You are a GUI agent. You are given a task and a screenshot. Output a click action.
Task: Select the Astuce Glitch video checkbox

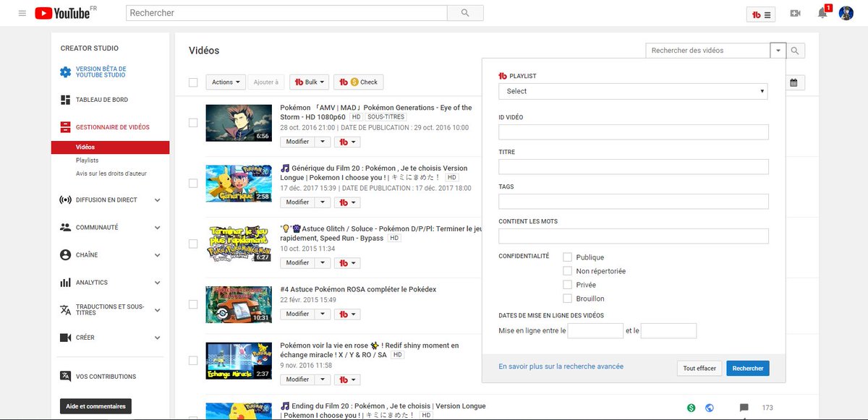click(193, 244)
